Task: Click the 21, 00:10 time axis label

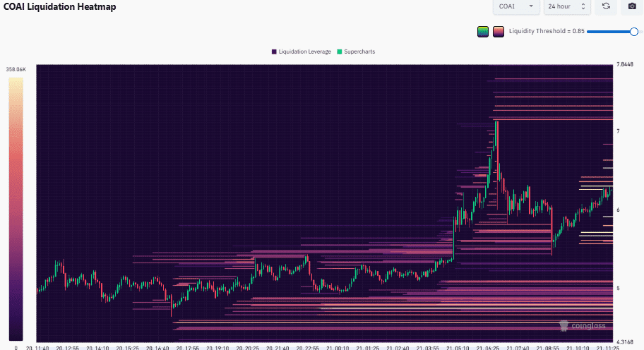Action: 338,348
